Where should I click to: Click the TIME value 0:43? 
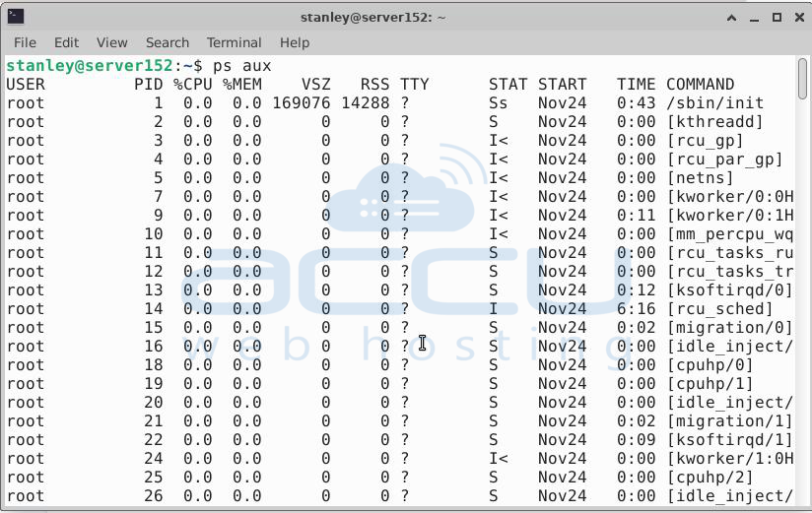click(x=636, y=103)
